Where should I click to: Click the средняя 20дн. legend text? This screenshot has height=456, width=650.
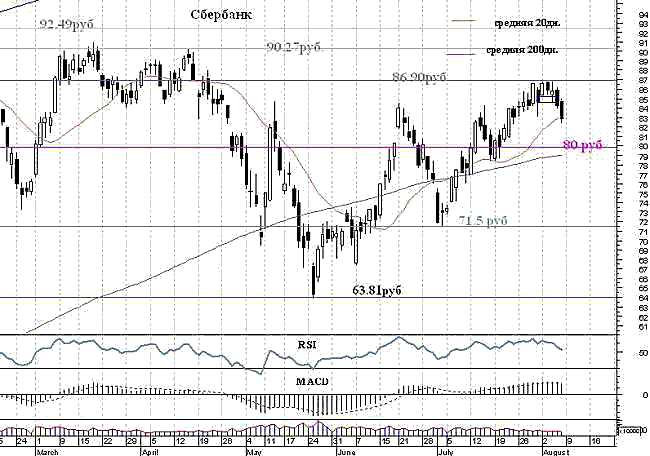tap(528, 23)
